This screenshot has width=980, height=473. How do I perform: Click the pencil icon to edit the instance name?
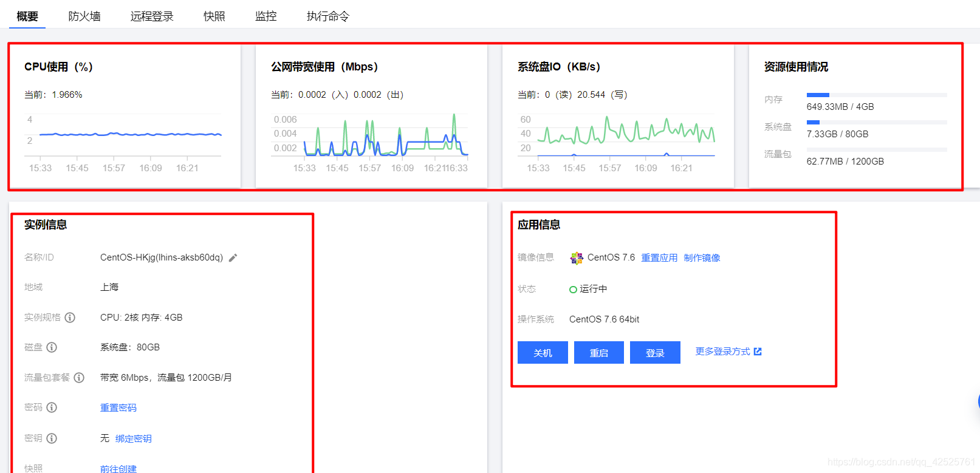[x=233, y=257]
